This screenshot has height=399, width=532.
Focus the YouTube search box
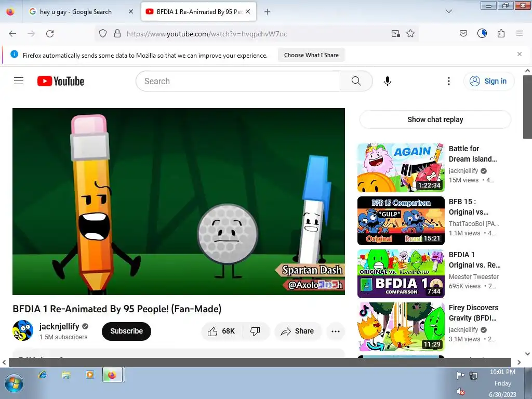click(x=238, y=81)
